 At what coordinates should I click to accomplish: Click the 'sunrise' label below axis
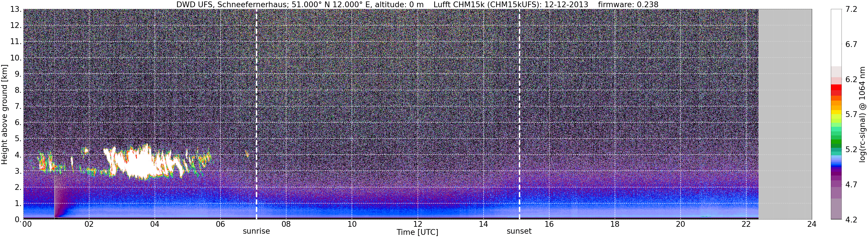pos(256,231)
